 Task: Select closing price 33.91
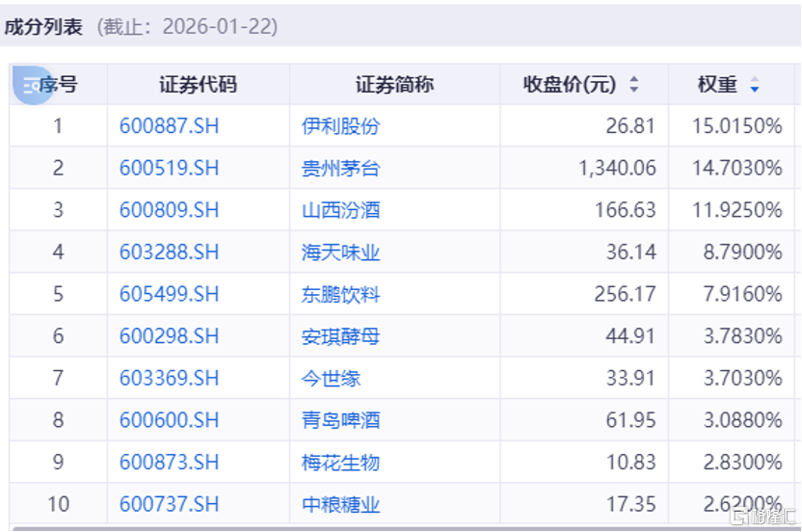pos(630,378)
